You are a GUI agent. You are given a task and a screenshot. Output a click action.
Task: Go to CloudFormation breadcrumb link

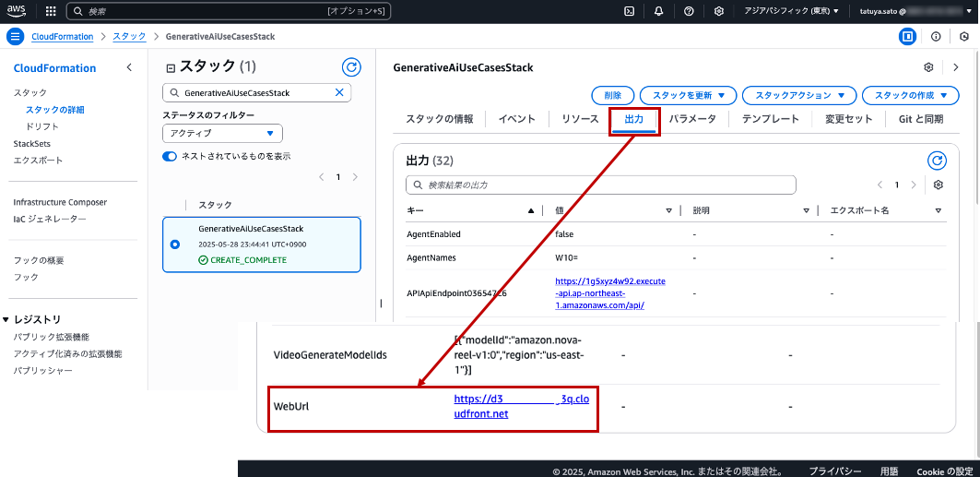(63, 37)
